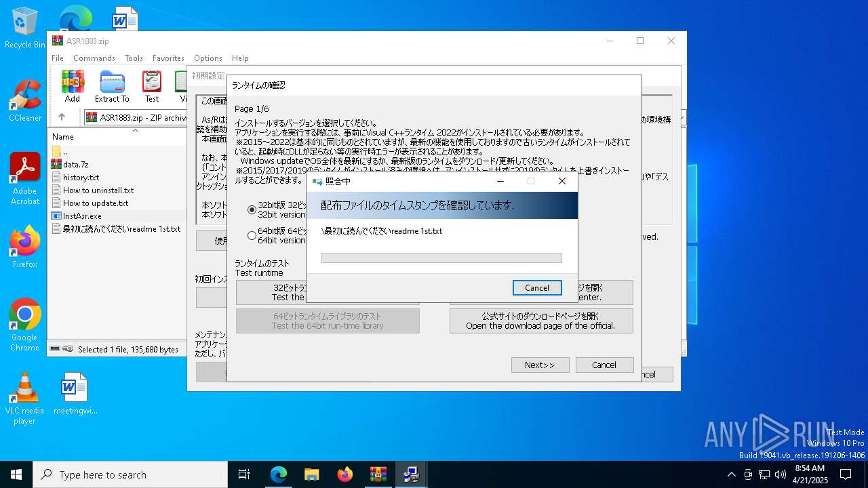This screenshot has height=488, width=868.
Task: Open the Options menu in WinRAR
Action: pyautogui.click(x=208, y=58)
